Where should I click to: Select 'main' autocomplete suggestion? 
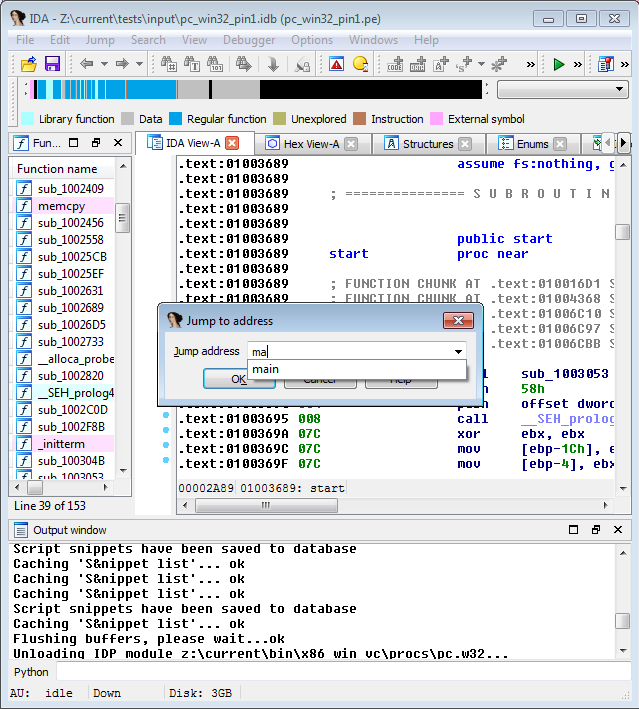tap(357, 369)
